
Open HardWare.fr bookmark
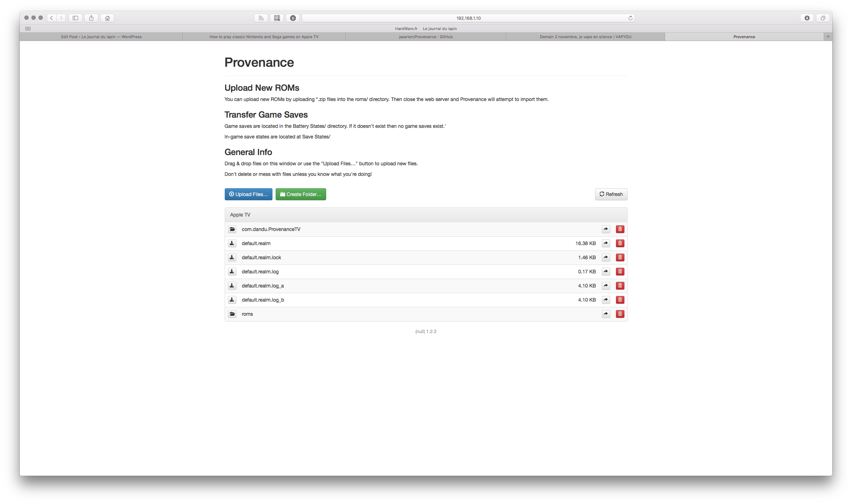click(406, 29)
